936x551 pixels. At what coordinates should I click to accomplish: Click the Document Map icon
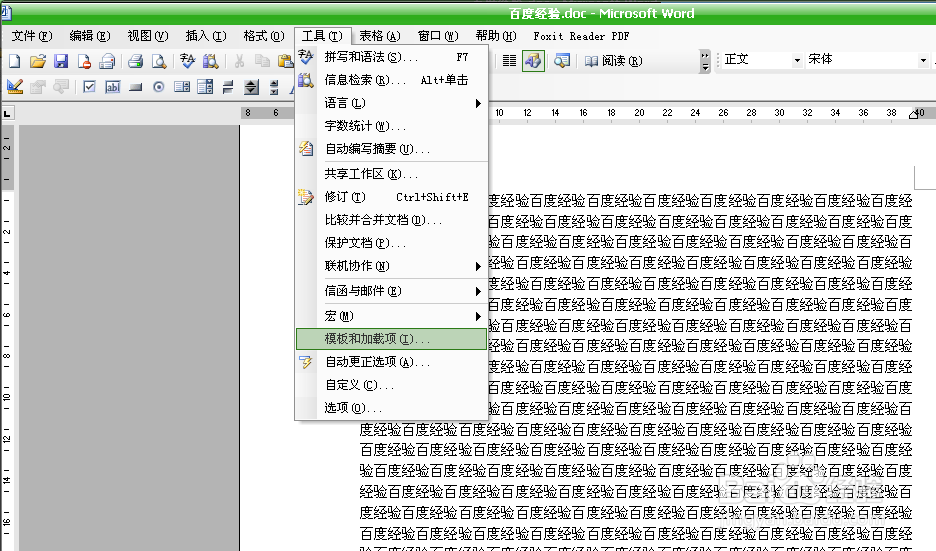pyautogui.click(x=562, y=61)
